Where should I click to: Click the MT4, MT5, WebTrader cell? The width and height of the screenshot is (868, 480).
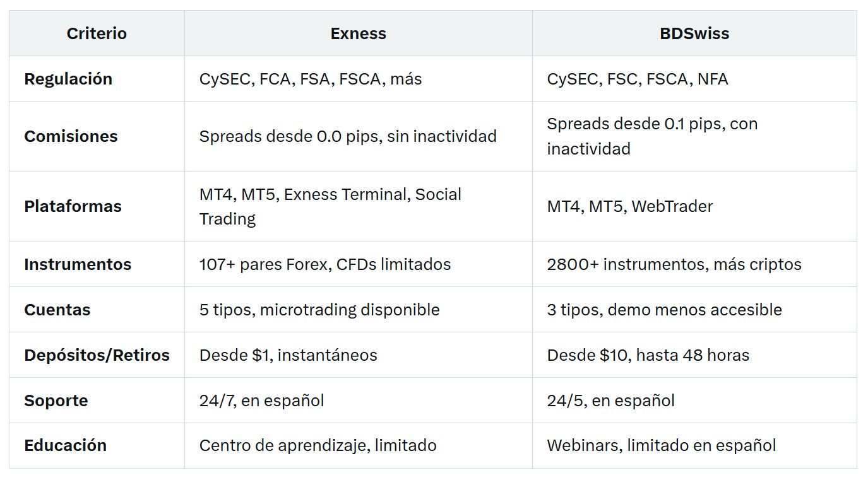point(694,206)
